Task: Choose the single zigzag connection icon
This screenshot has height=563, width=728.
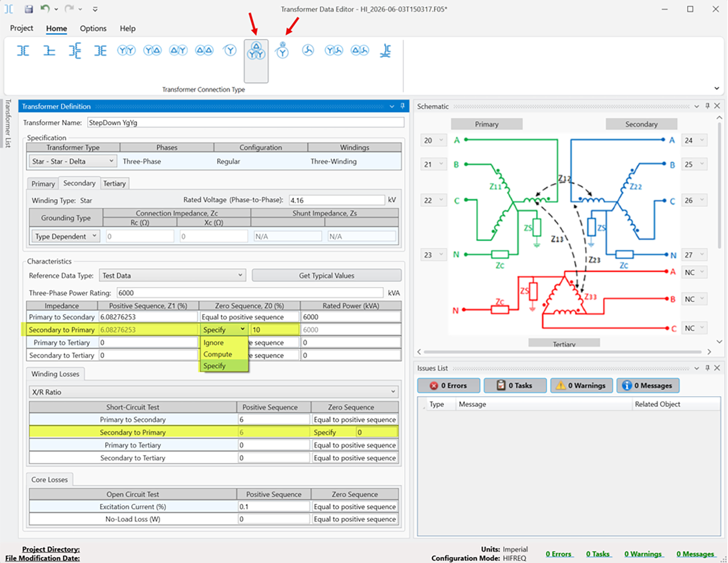Action: click(308, 50)
